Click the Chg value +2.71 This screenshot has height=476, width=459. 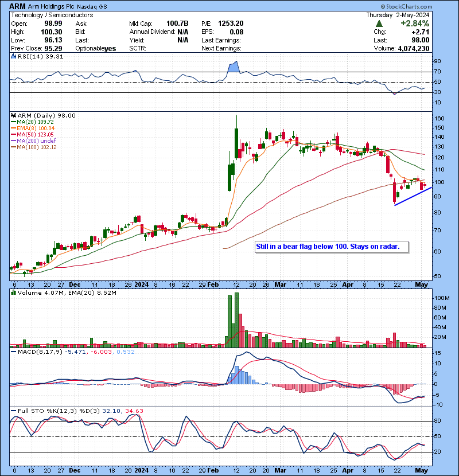coord(421,32)
